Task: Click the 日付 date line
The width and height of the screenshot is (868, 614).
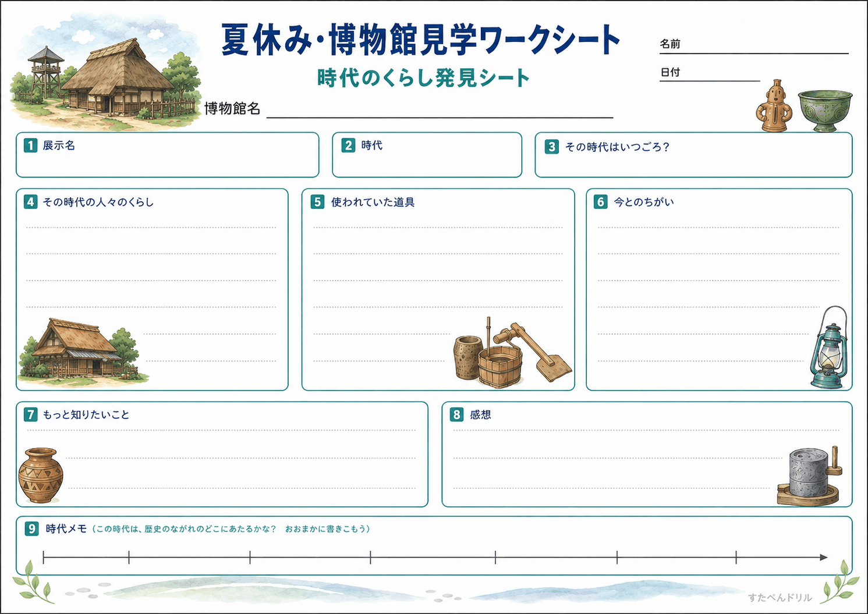Action: coord(710,81)
